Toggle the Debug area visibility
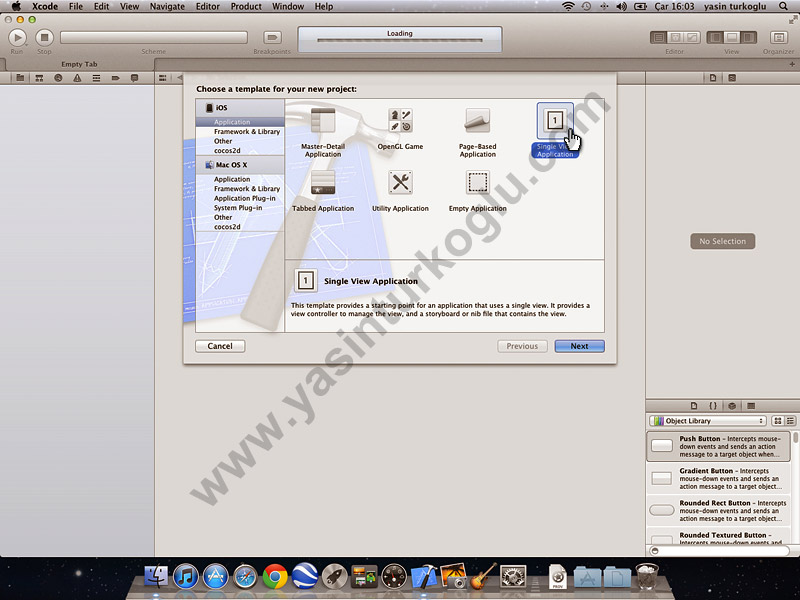Screen dimensions: 800x600 click(x=732, y=37)
